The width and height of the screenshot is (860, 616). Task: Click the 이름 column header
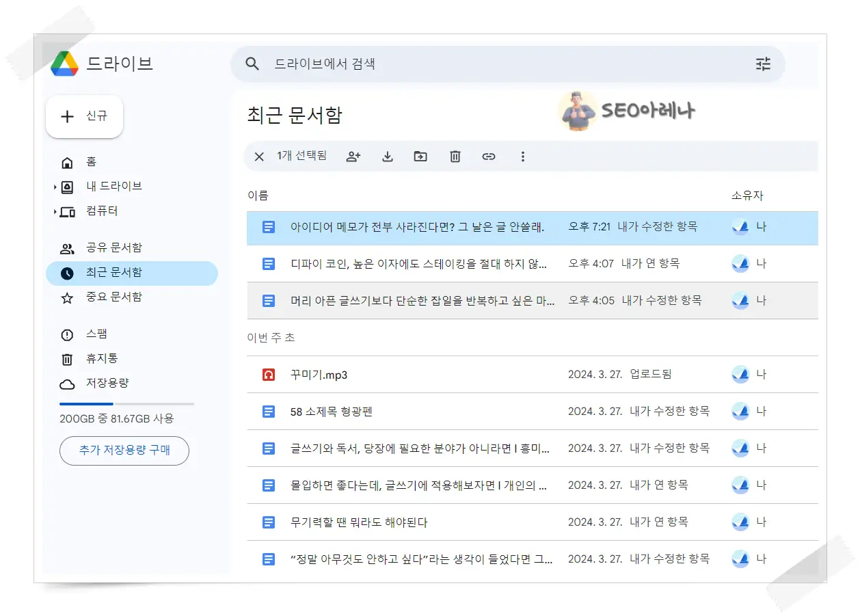258,196
